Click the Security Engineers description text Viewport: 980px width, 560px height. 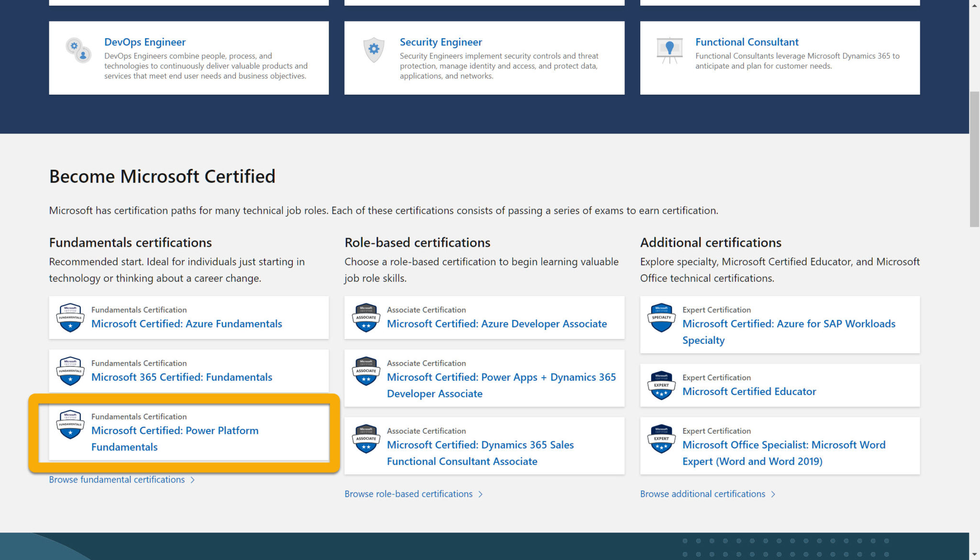click(x=499, y=66)
